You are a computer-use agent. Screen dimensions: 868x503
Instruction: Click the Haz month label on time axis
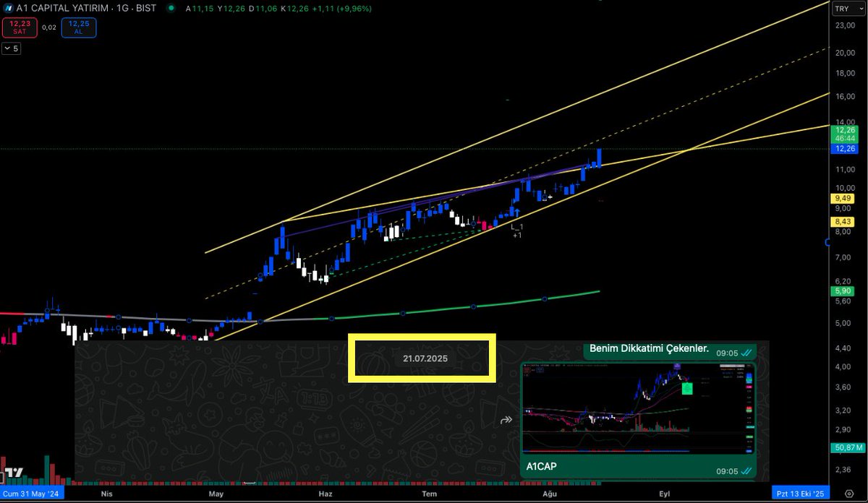(325, 494)
